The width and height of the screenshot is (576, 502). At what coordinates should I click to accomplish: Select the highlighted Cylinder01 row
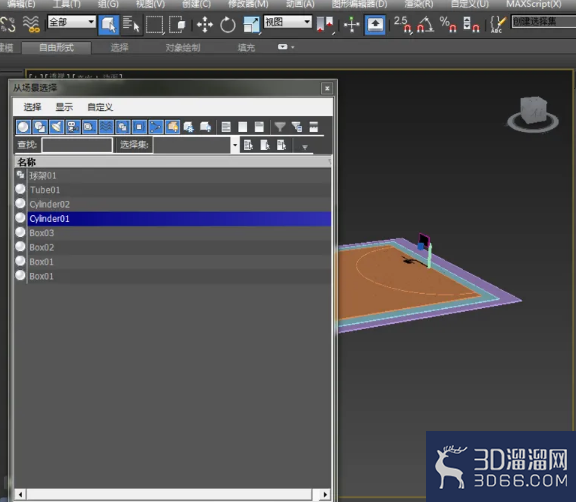179,219
